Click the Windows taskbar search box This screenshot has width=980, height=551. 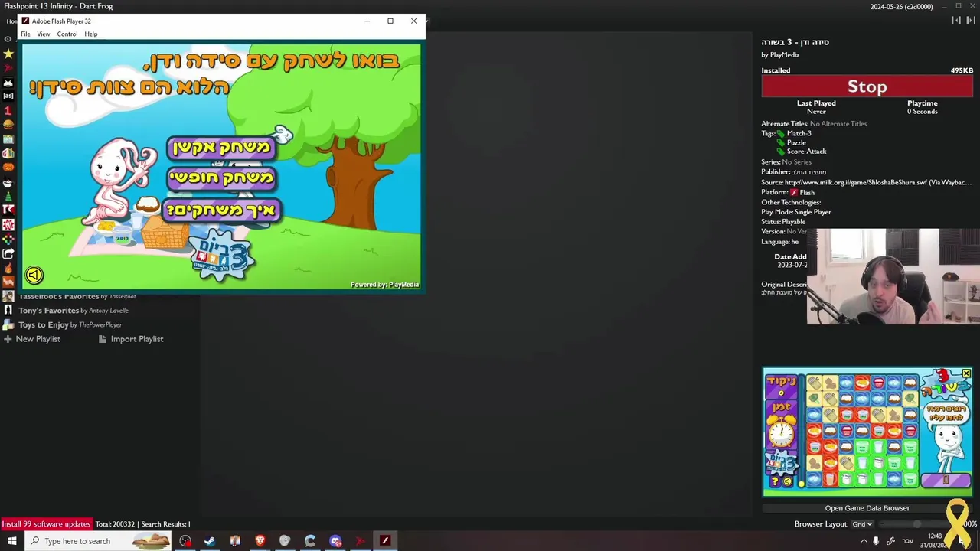[x=99, y=541]
